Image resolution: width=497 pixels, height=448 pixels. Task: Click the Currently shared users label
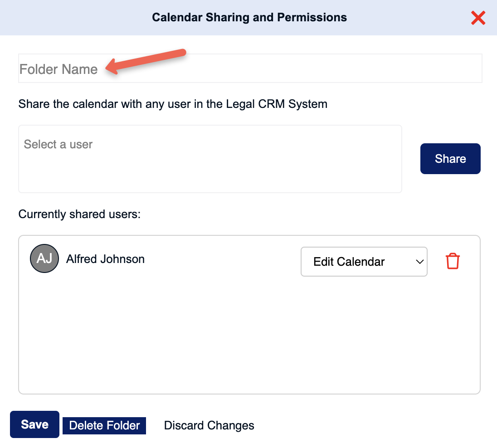point(79,214)
